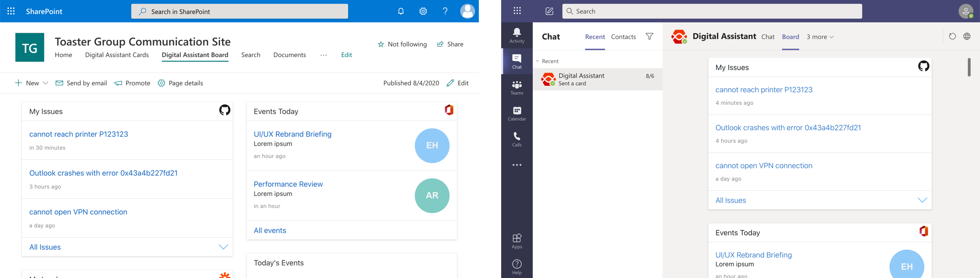
Task: Click the TG site logo
Action: 30,47
